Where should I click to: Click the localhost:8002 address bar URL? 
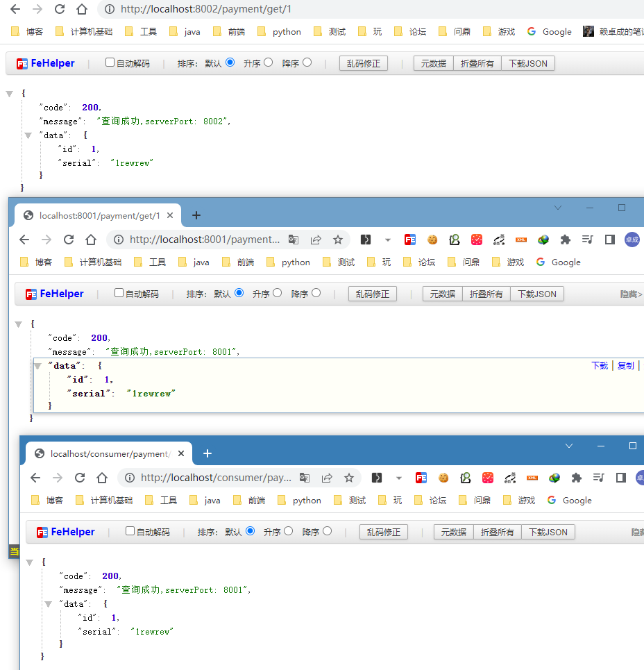point(206,9)
